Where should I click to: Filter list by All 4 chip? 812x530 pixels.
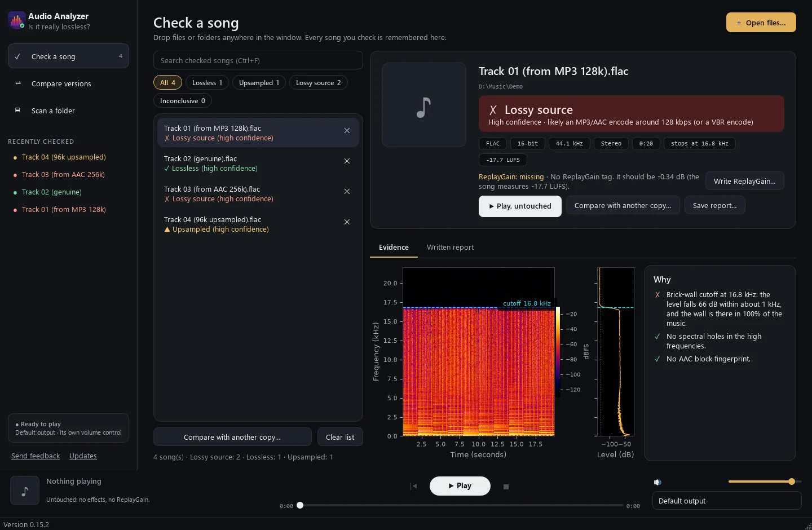167,83
